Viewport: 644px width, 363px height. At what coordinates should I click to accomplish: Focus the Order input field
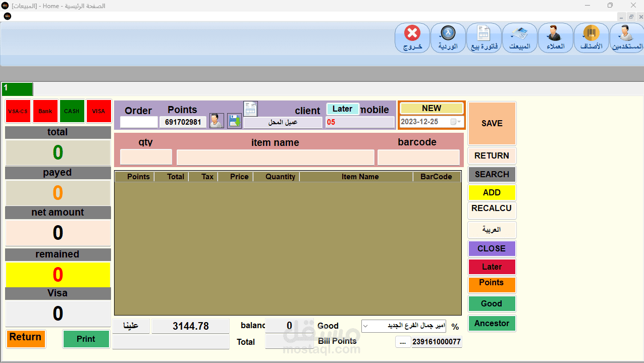point(139,122)
